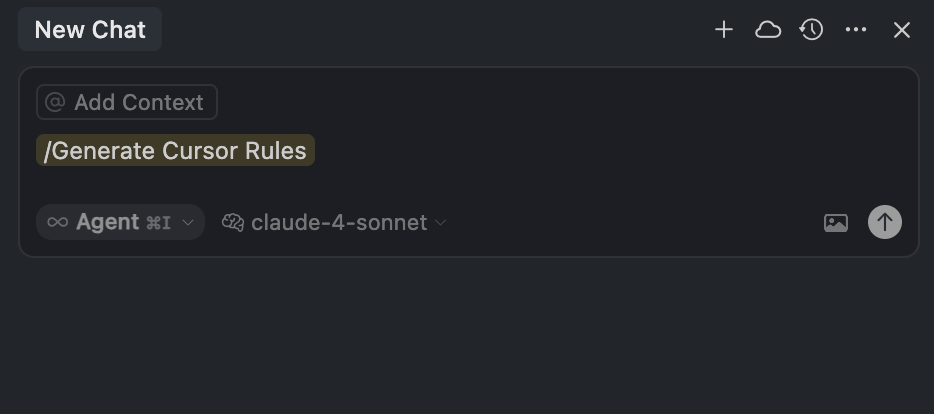Open the three-dots more options menu
The width and height of the screenshot is (934, 414).
pyautogui.click(x=856, y=30)
